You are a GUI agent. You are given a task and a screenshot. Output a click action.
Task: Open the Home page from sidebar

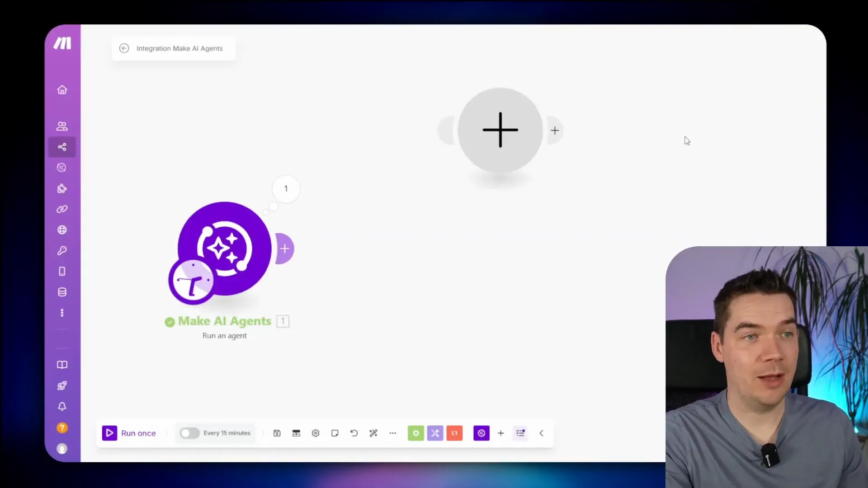(x=62, y=90)
